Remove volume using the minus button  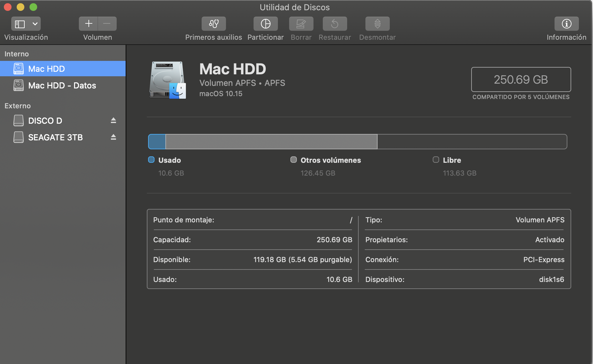(107, 24)
